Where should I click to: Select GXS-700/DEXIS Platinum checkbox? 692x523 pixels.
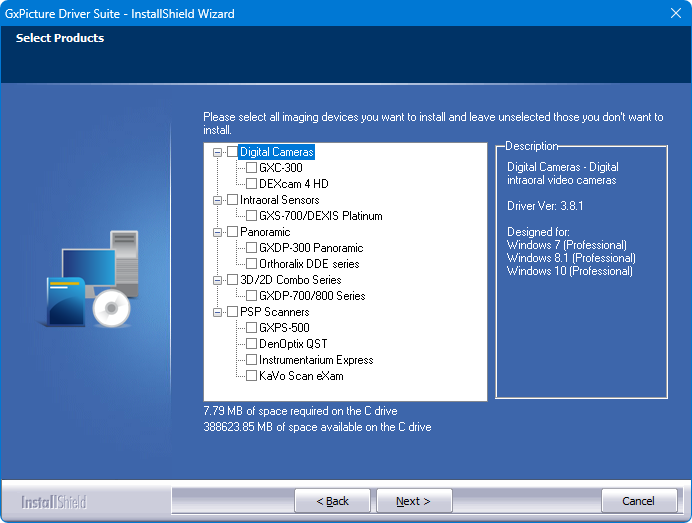tap(251, 216)
